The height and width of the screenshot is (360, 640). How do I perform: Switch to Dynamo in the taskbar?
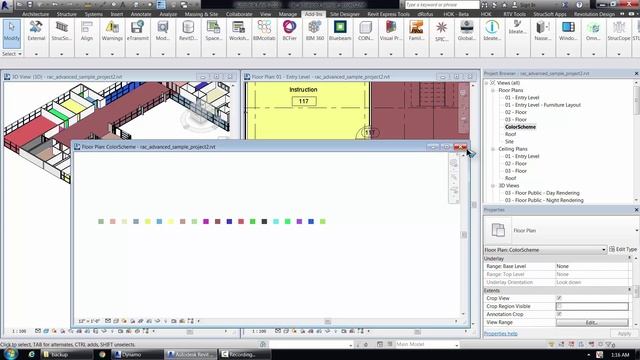(x=138, y=354)
